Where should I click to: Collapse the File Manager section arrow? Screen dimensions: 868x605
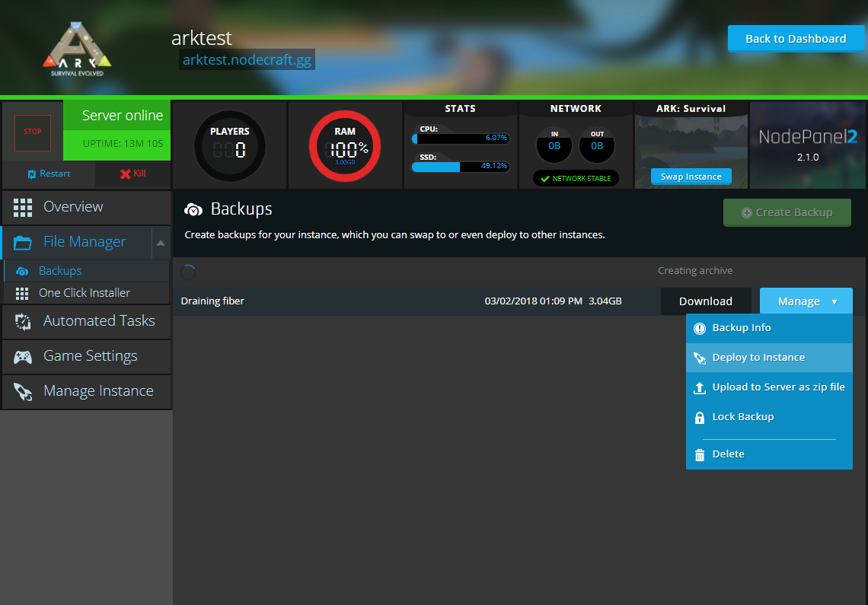click(161, 243)
